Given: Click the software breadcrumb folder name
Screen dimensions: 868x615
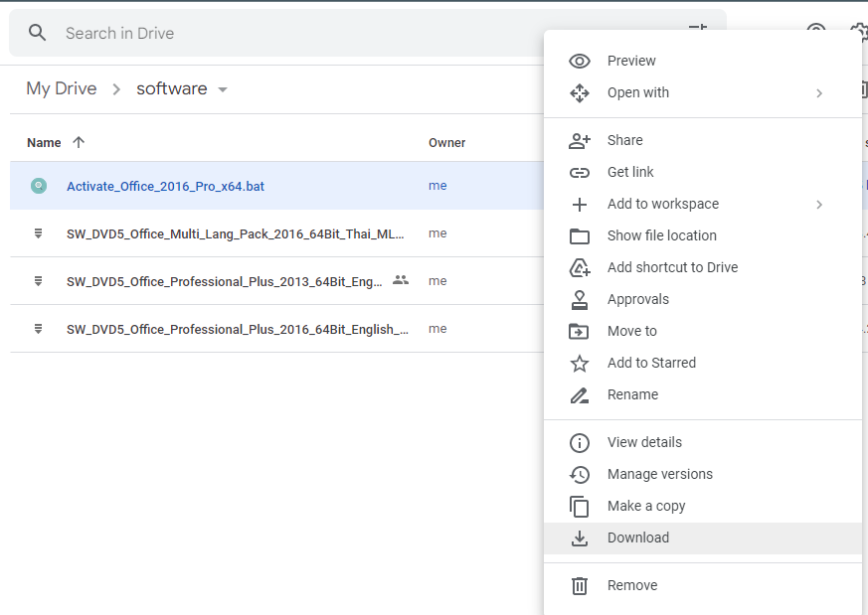Looking at the screenshot, I should pyautogui.click(x=172, y=88).
